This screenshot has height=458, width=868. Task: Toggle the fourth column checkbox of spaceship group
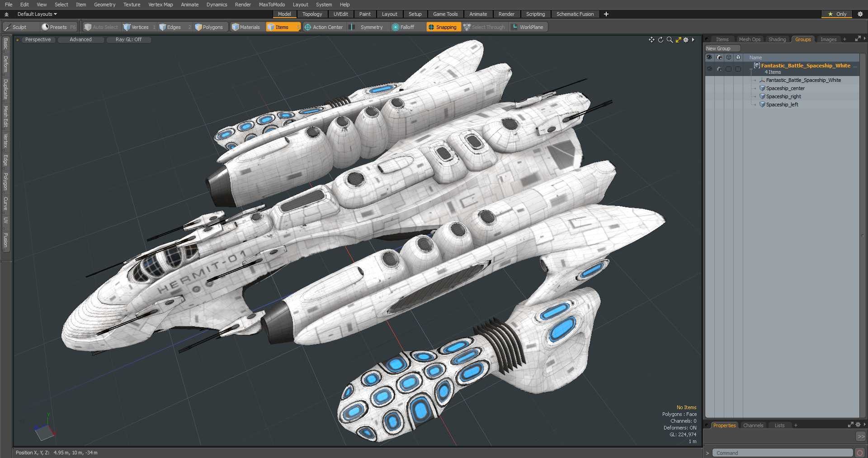[x=738, y=69]
